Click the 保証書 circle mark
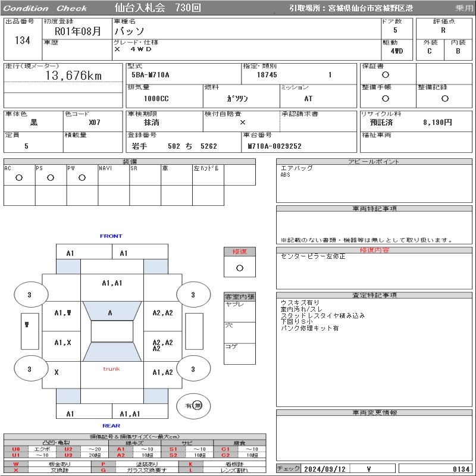476x476 pixels. click(x=386, y=75)
